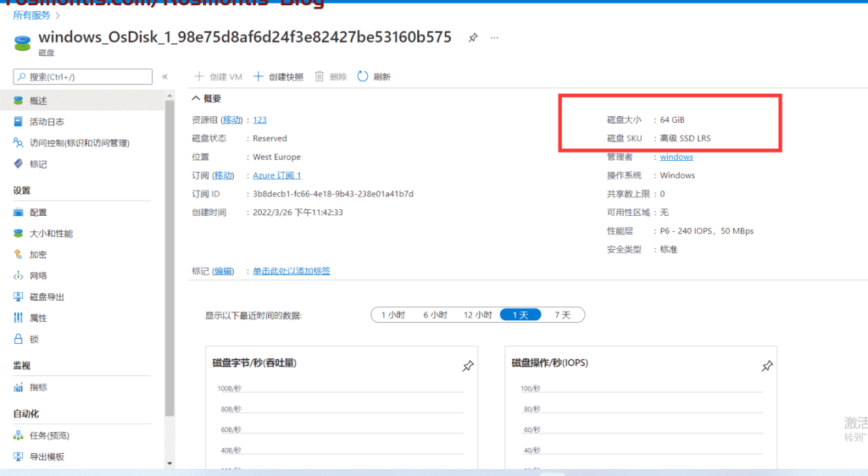Select the 1 天 time range
The height and width of the screenshot is (476, 868).
point(520,314)
